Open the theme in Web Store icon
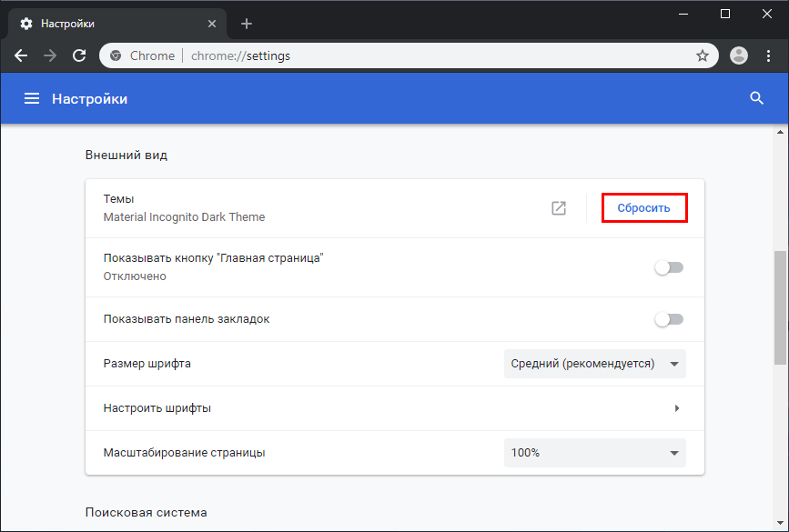 (x=559, y=207)
